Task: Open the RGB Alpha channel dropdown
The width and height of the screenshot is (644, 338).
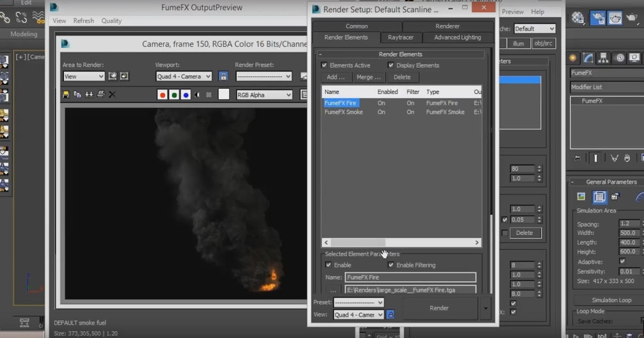Action: [x=264, y=95]
